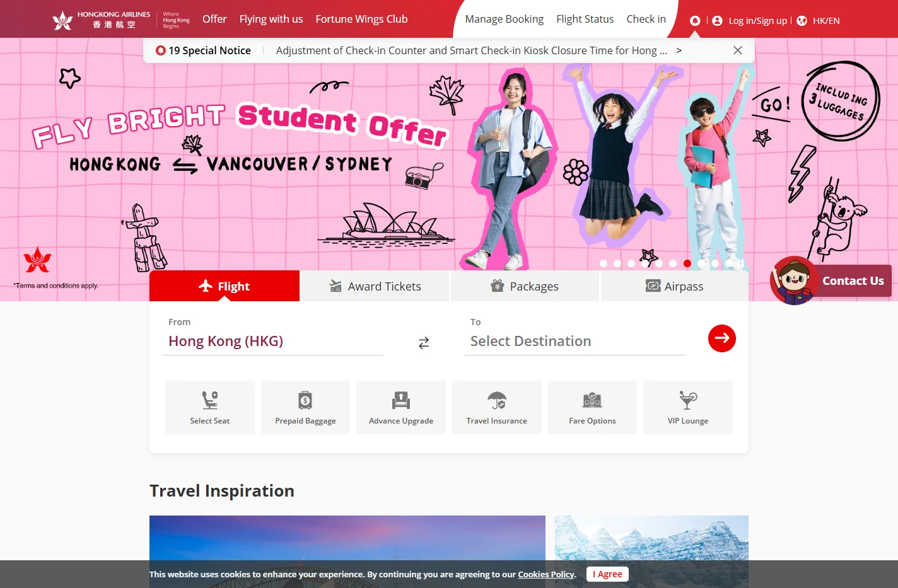
Task: Open the glacier Travel Inspiration image
Action: pos(651,551)
